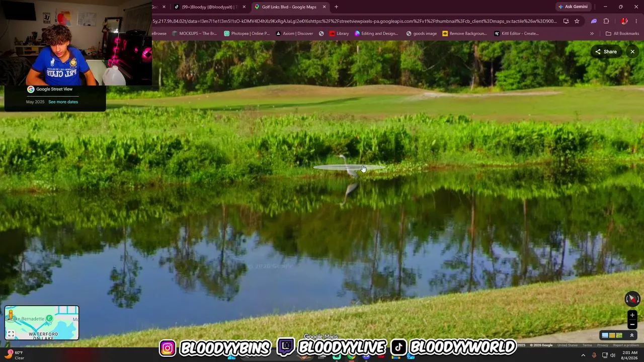Switch to the Bloodyy TikTok tab
644x362 pixels.
click(209, 7)
